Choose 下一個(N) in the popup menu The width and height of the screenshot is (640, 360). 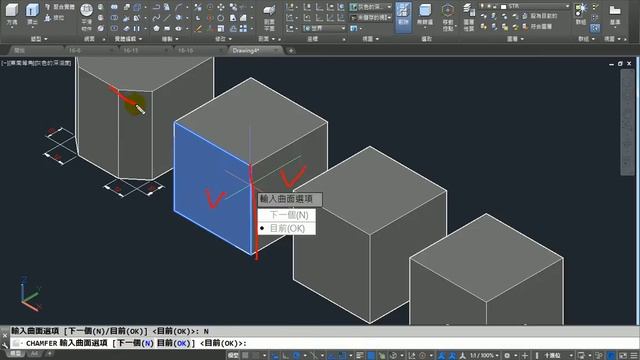[287, 215]
